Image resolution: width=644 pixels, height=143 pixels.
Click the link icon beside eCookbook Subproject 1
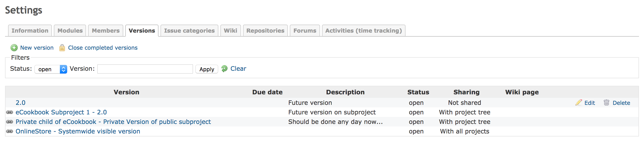tap(10, 112)
